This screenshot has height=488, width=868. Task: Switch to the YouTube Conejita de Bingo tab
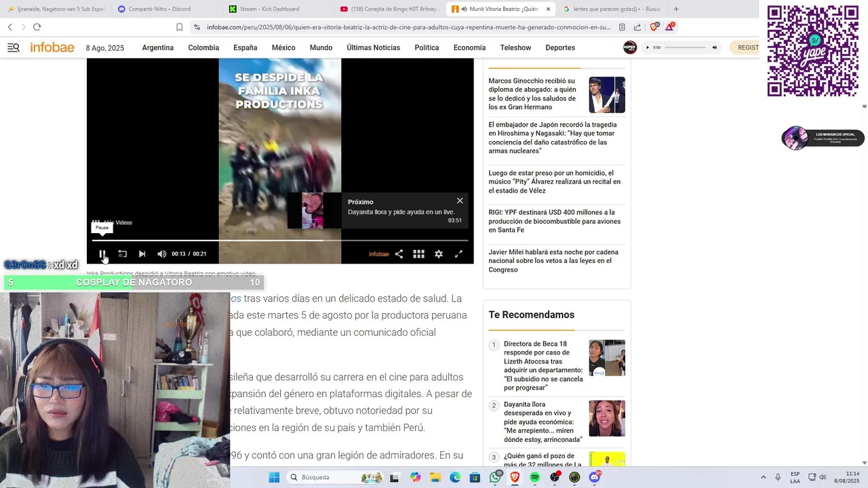tap(388, 9)
